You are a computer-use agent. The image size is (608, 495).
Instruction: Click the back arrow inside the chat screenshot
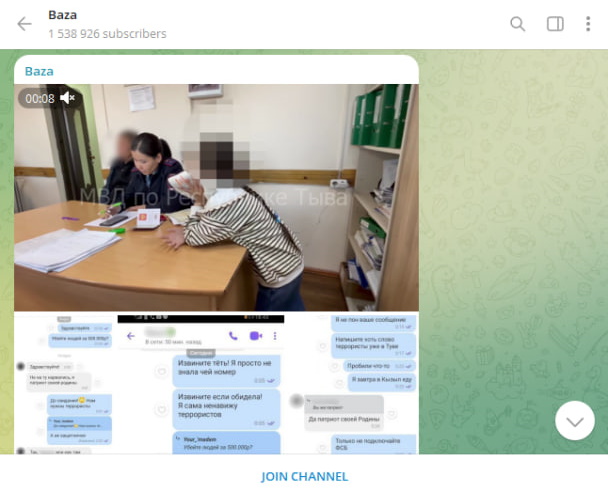(131, 337)
